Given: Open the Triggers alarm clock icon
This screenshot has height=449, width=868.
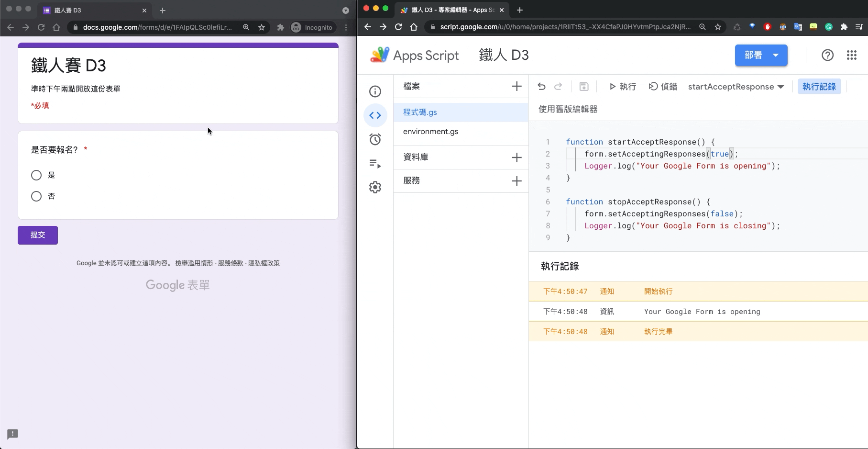Looking at the screenshot, I should 375,139.
